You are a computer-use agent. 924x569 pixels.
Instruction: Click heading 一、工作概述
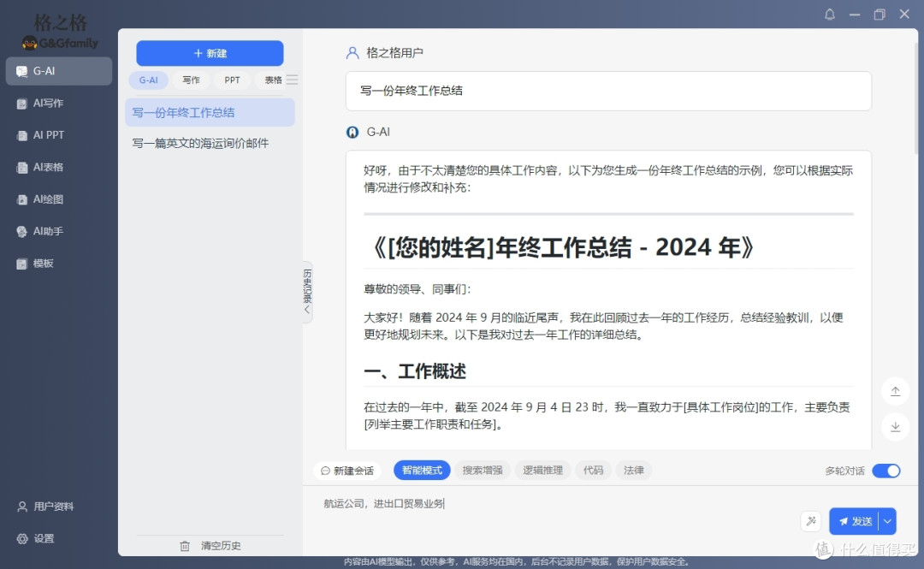click(x=415, y=371)
